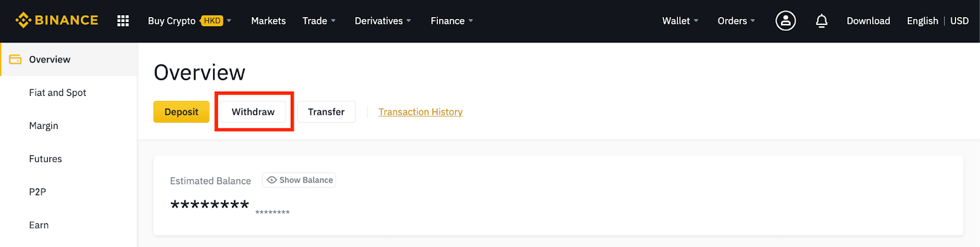The height and width of the screenshot is (247, 980).
Task: Open the Margin sidebar section
Action: 43,126
